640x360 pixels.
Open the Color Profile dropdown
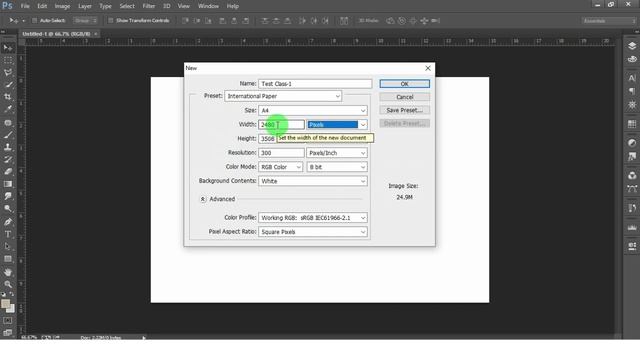[313, 218]
